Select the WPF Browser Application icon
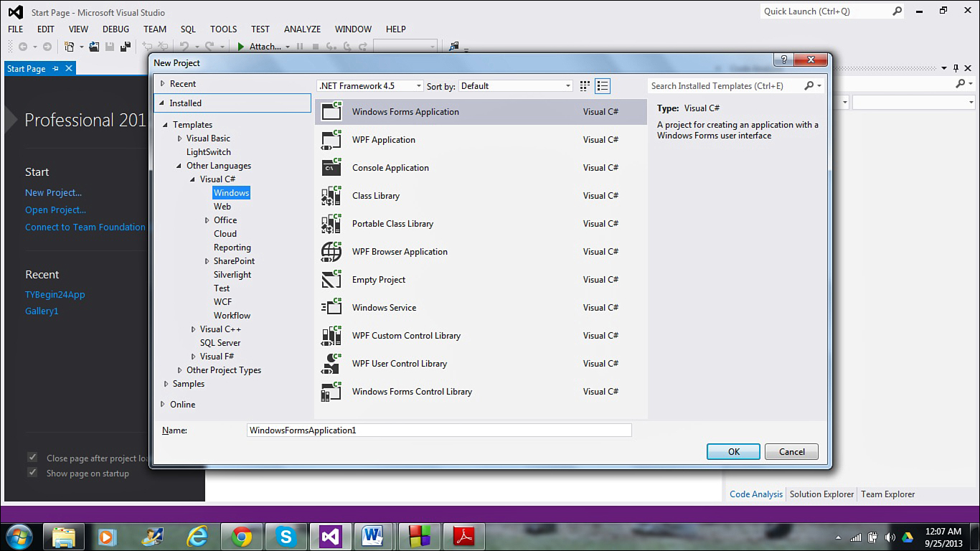This screenshot has height=551, width=980. [331, 252]
